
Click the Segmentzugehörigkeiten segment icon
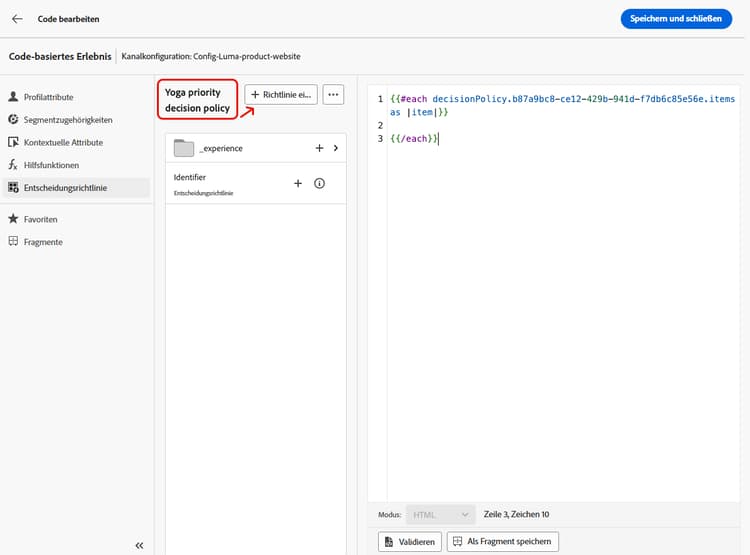[13, 119]
